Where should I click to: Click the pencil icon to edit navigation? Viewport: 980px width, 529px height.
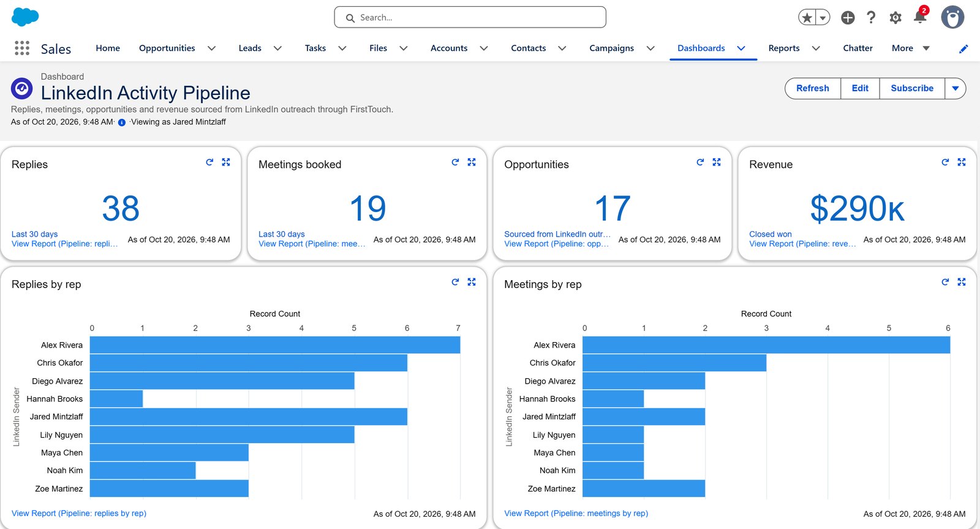point(963,48)
